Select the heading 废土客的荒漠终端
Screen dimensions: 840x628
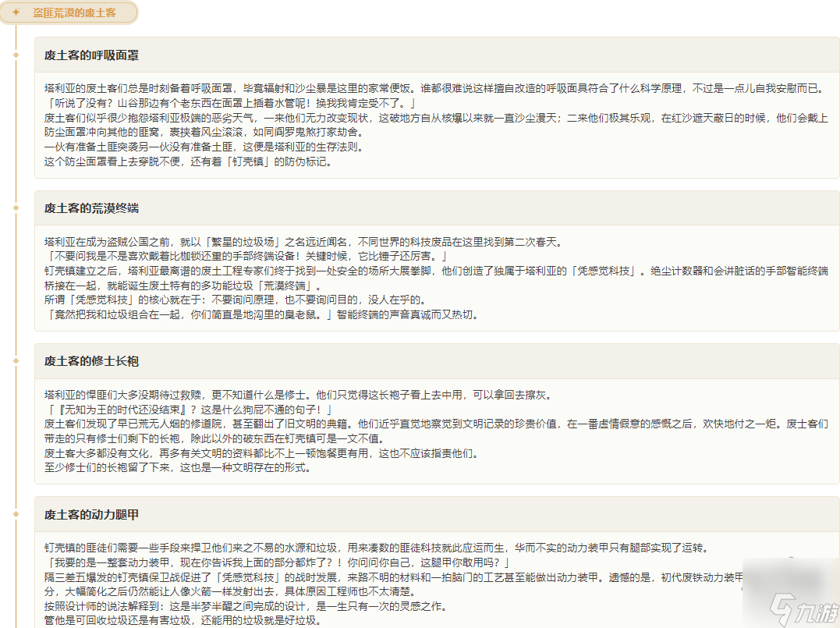(91, 208)
